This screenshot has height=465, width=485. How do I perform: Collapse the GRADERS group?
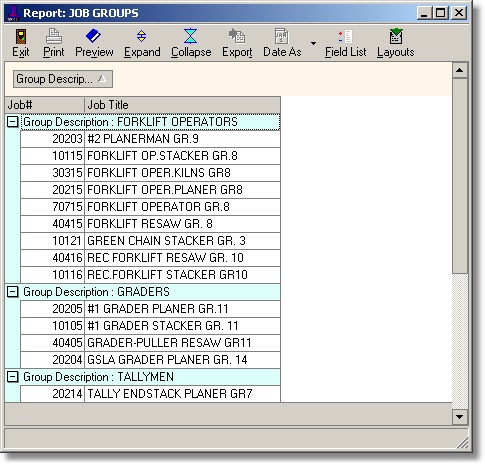click(13, 292)
